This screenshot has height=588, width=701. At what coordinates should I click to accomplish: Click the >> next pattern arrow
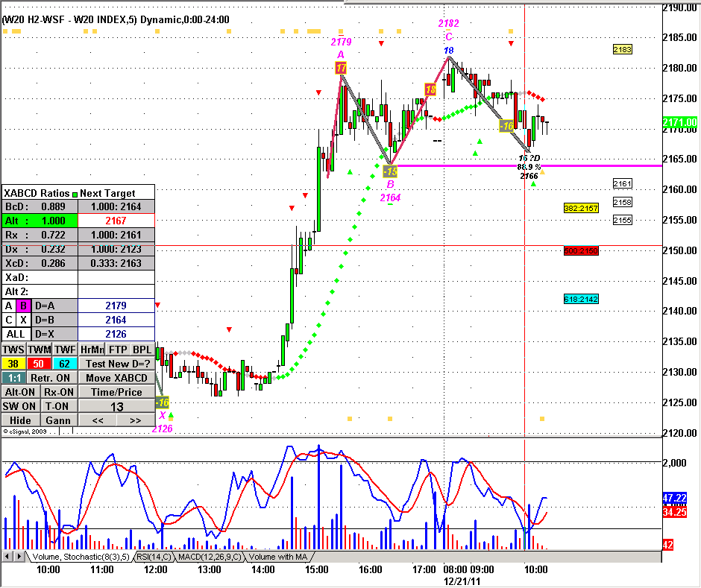coord(135,420)
